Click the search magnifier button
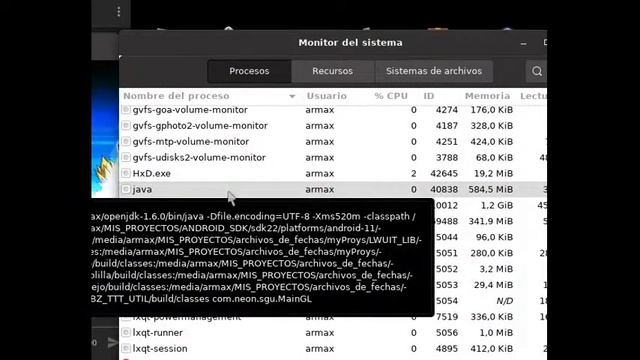The width and height of the screenshot is (640, 360). coord(537,71)
